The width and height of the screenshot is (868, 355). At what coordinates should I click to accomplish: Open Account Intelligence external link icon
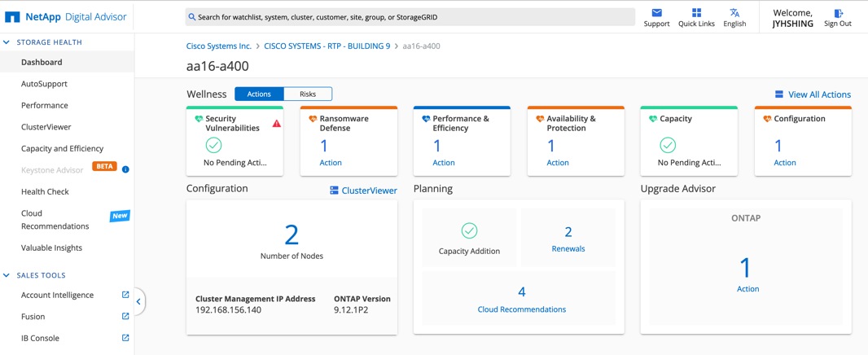point(125,295)
